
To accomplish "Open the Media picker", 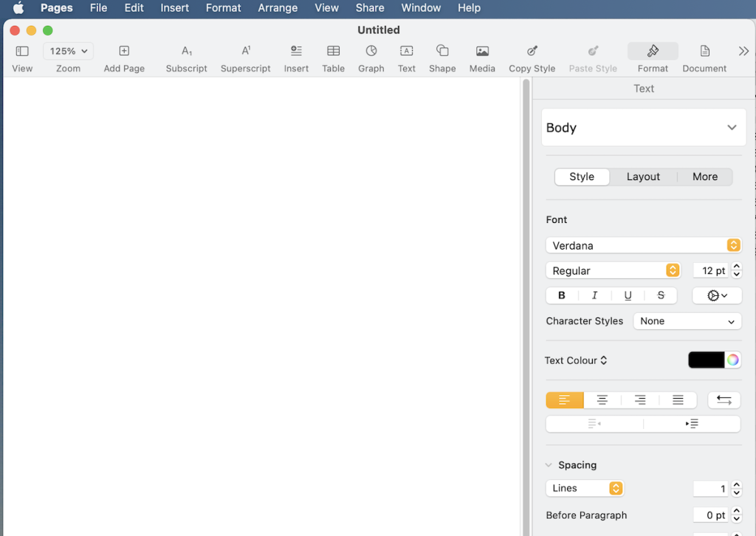I will click(x=482, y=51).
